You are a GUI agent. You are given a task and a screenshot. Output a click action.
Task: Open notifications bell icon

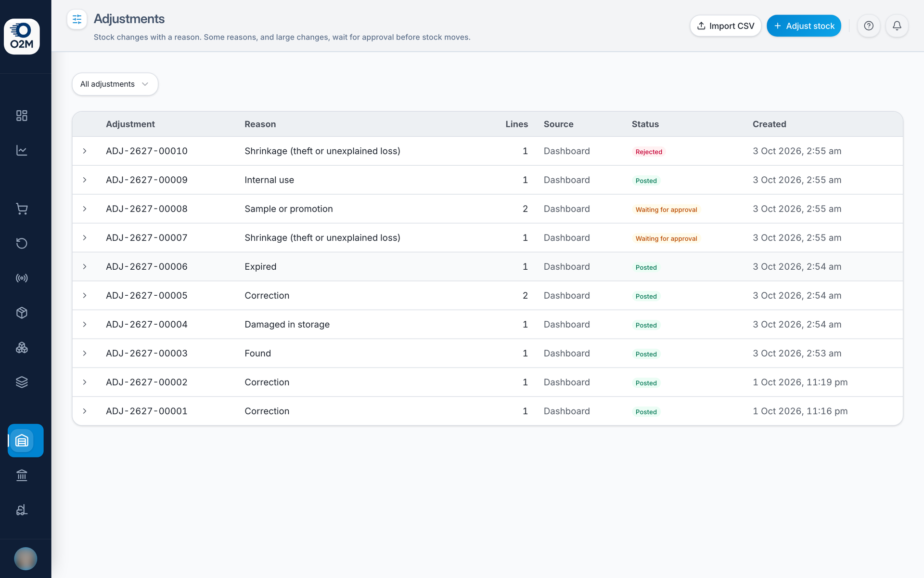tap(897, 26)
